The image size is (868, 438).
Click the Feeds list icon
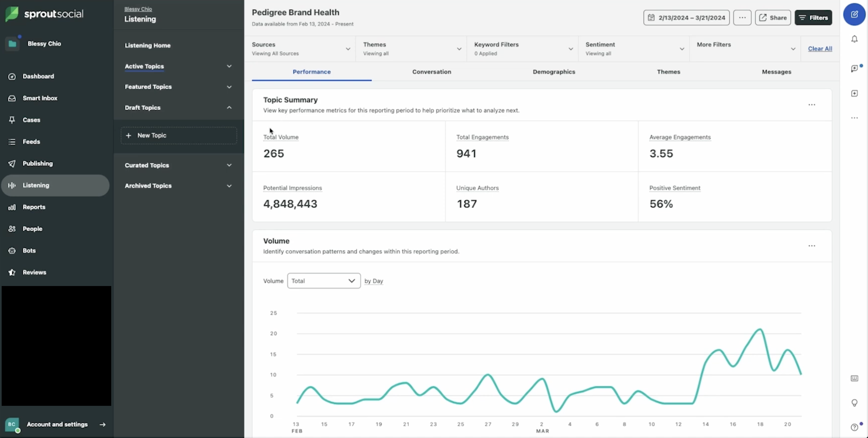[x=12, y=142]
